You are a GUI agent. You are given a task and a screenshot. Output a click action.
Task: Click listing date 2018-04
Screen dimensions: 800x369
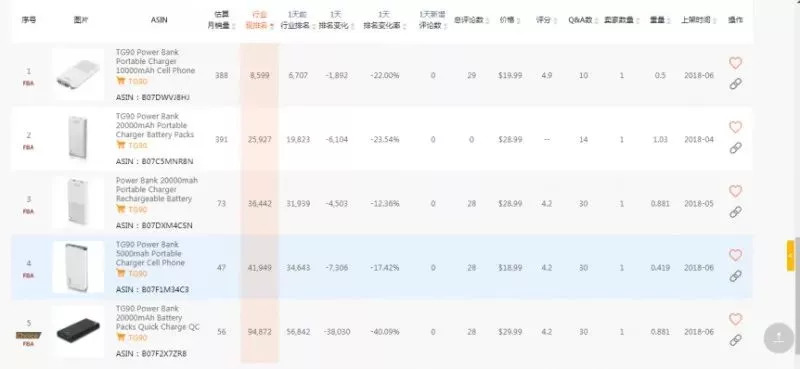point(698,139)
